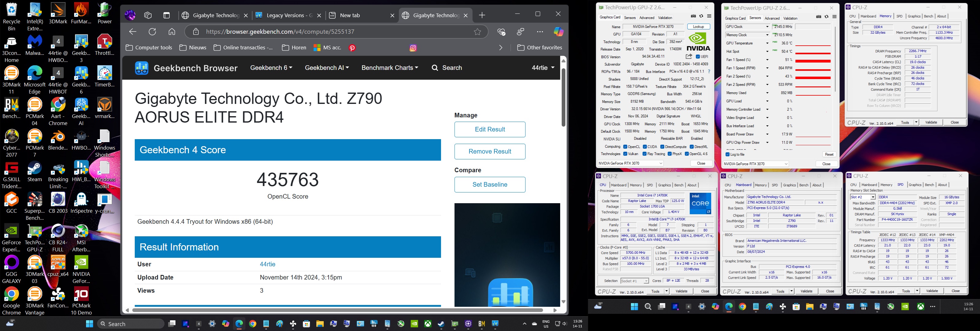Add page to favorites with star icon

click(477, 32)
